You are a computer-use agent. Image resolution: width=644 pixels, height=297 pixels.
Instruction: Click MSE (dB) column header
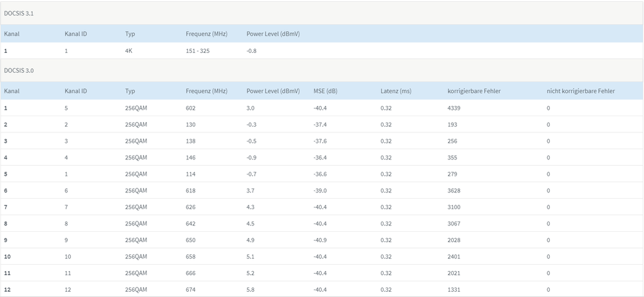325,91
